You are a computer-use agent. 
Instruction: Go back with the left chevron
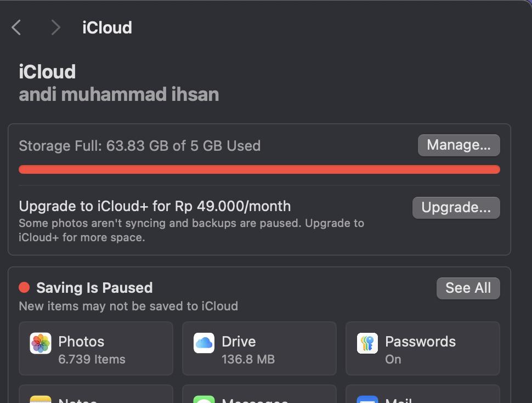[16, 27]
